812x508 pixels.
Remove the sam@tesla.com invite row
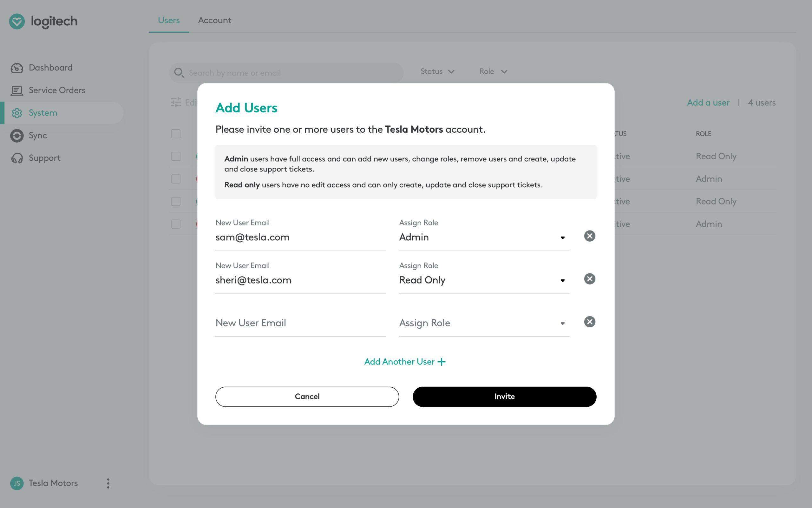[x=590, y=236]
